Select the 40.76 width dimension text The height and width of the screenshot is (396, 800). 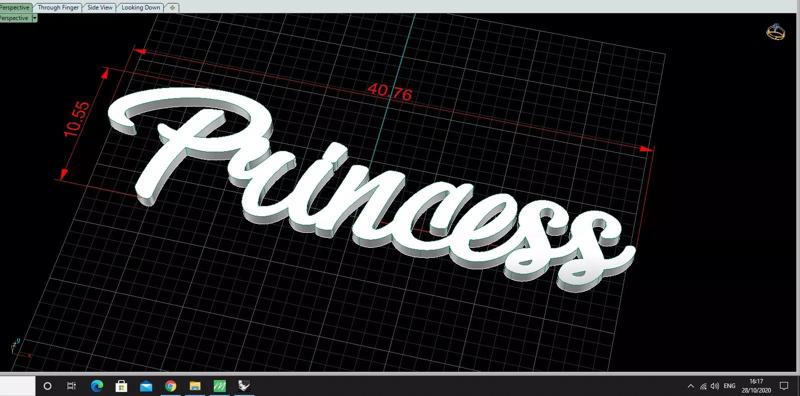[x=389, y=92]
